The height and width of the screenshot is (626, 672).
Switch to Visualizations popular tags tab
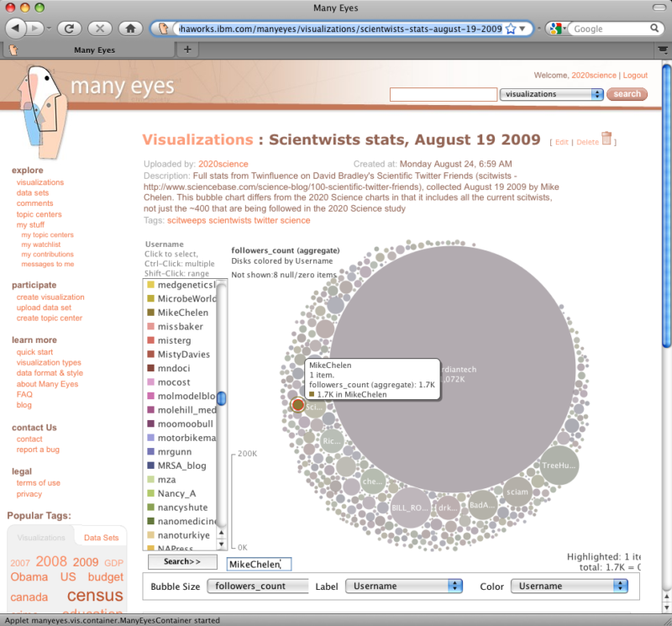41,538
